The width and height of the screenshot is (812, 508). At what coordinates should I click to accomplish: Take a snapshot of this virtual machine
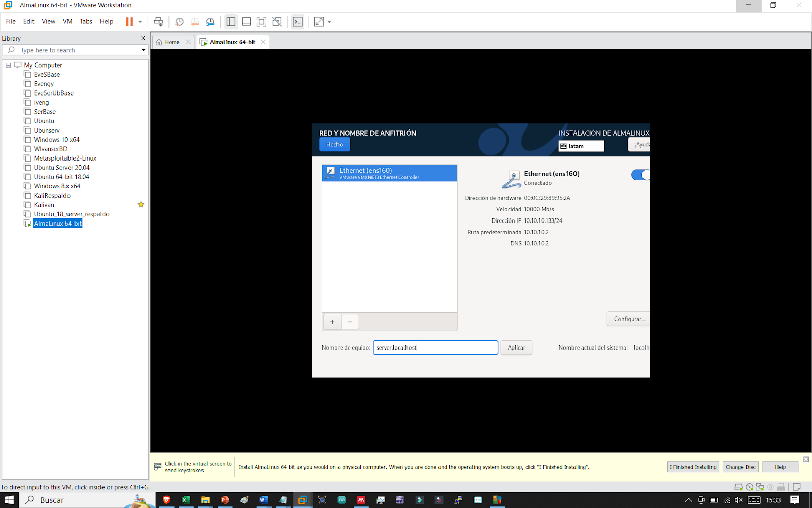point(179,22)
